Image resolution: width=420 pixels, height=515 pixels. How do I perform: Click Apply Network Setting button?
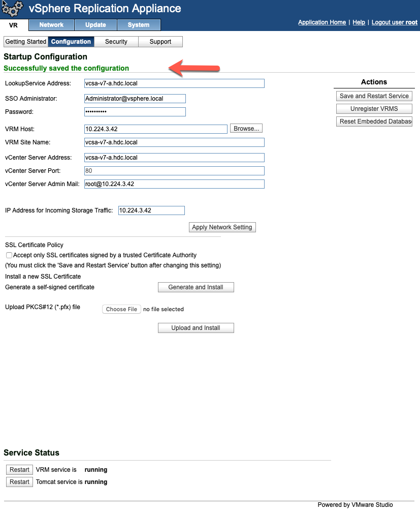click(x=222, y=227)
